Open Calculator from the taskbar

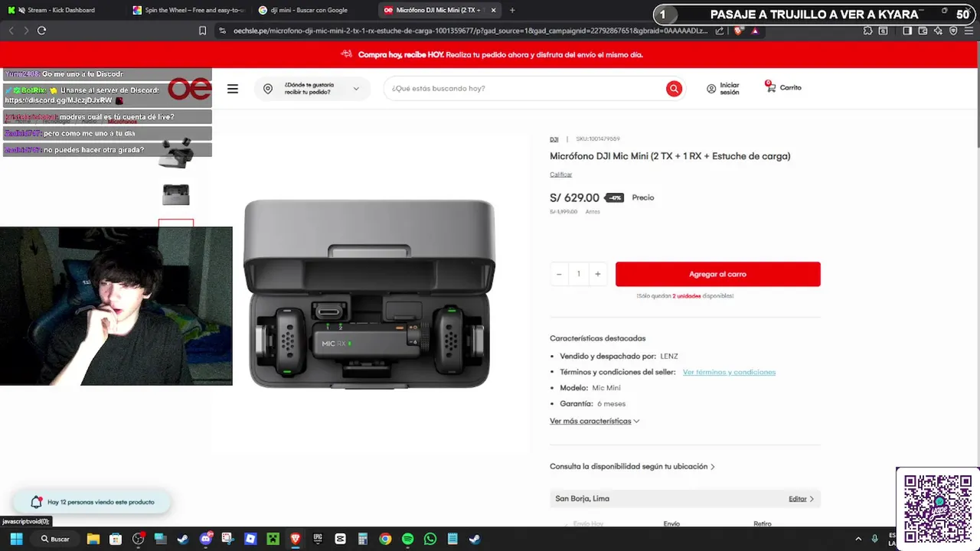(363, 539)
